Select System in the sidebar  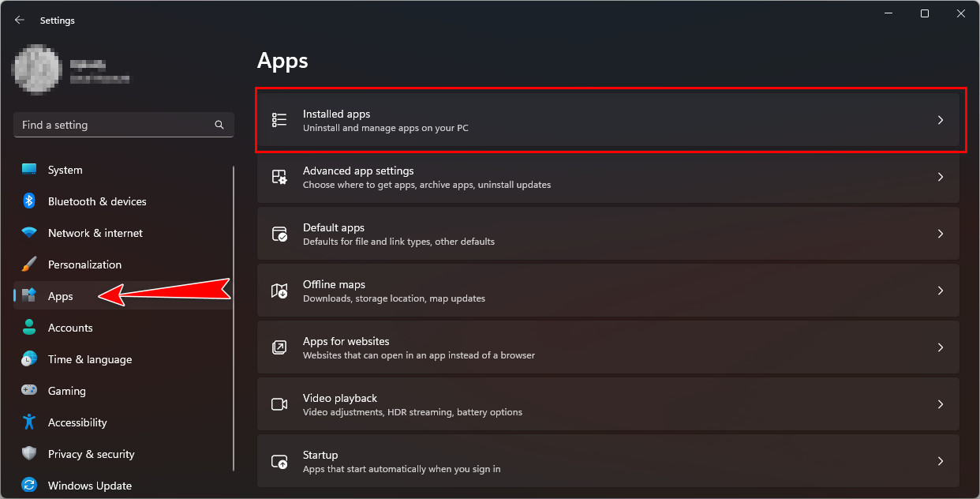pos(65,170)
